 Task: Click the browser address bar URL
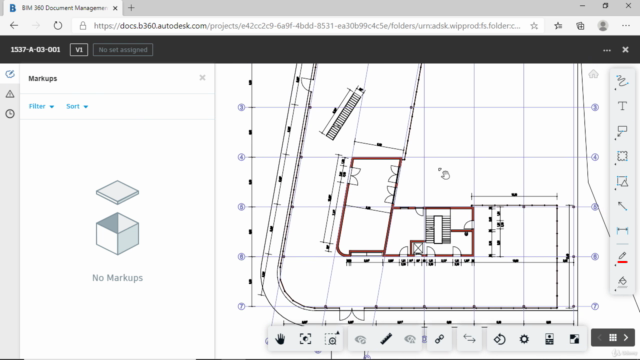click(307, 26)
